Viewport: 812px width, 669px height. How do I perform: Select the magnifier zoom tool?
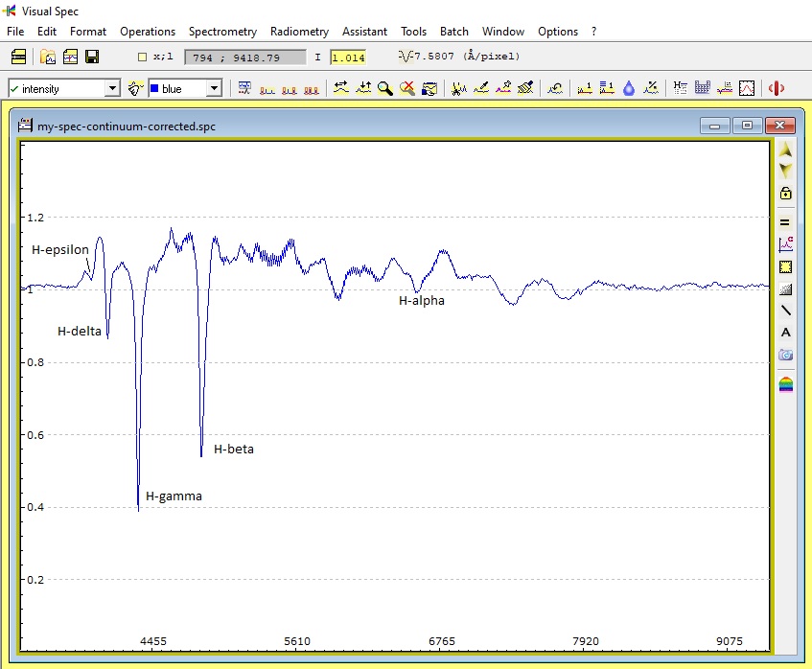(384, 88)
